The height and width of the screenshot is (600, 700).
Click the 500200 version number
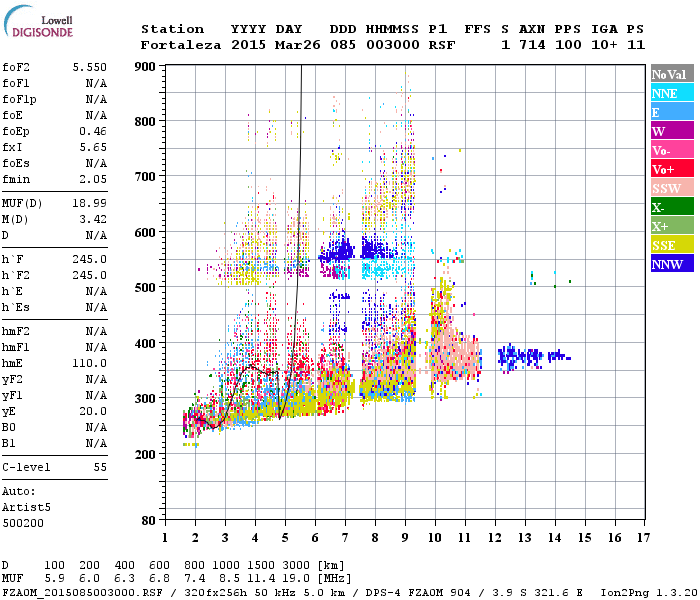(x=23, y=523)
